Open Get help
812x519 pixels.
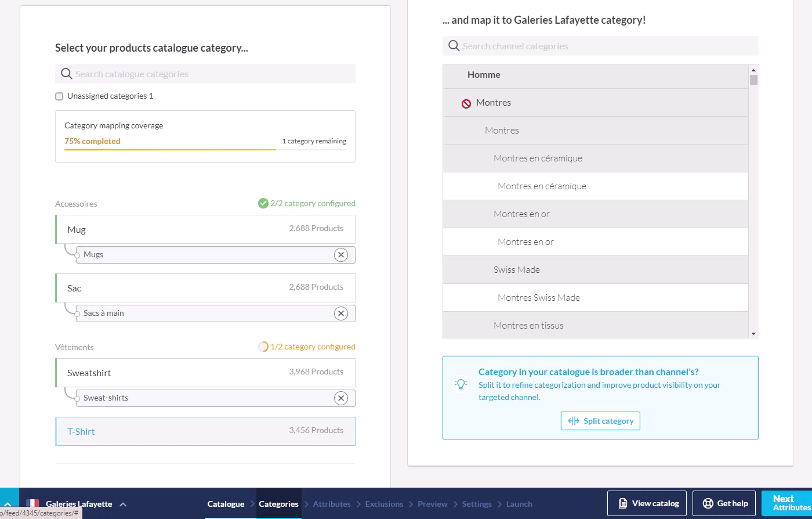723,503
